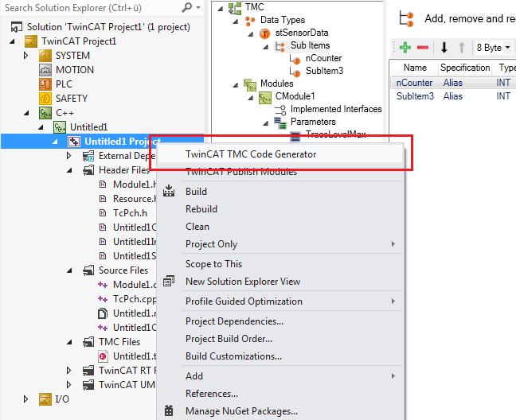Click the Modules node icon
Image resolution: width=516 pixels, height=420 pixels.
click(250, 84)
